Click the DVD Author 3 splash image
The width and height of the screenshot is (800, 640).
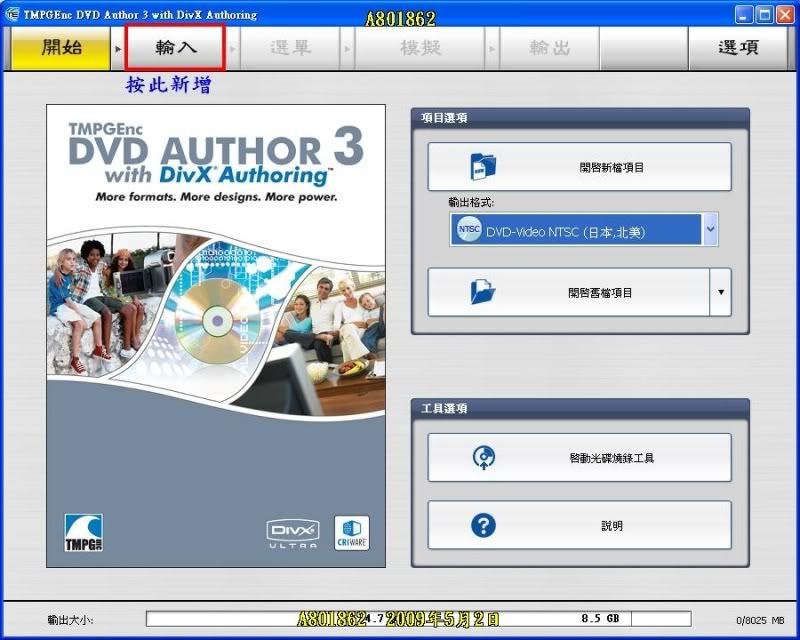click(216, 336)
